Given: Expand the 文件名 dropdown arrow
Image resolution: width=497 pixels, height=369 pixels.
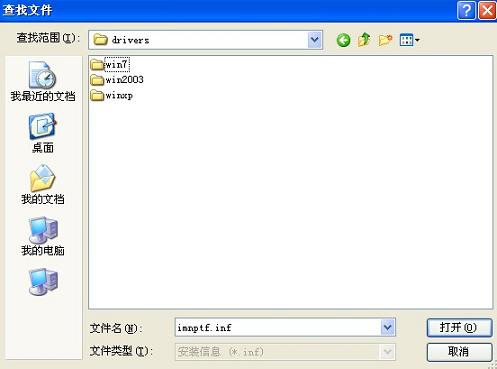Looking at the screenshot, I should [x=388, y=327].
